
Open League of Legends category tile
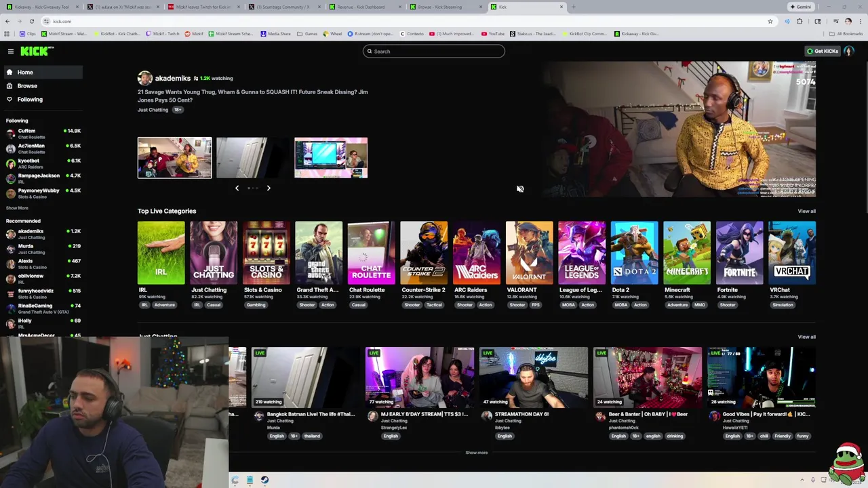[x=582, y=253]
